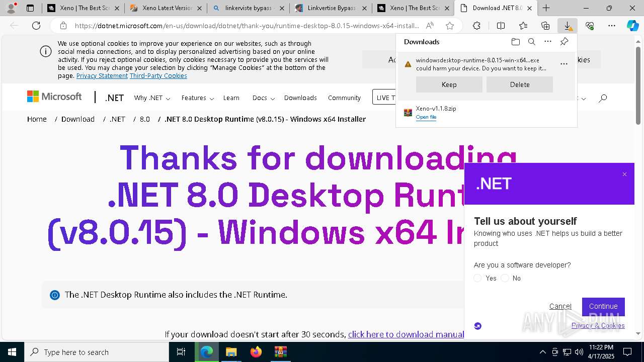The height and width of the screenshot is (362, 644).
Task: Open downloads folder icon
Action: point(515,42)
